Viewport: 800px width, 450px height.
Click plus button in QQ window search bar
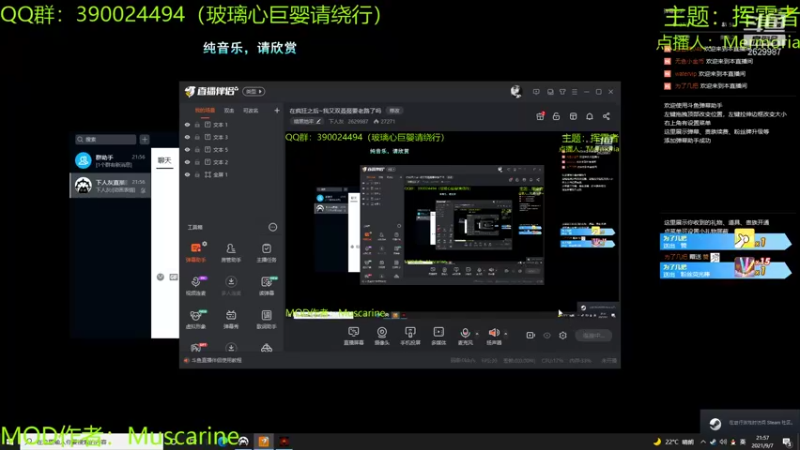point(145,139)
